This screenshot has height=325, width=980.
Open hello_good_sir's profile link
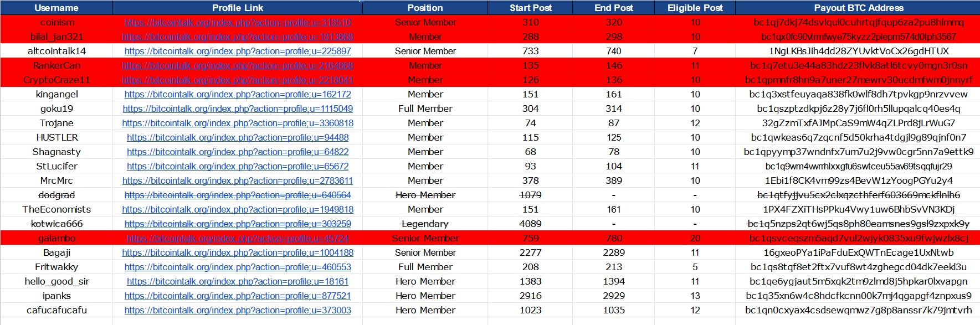[238, 281]
